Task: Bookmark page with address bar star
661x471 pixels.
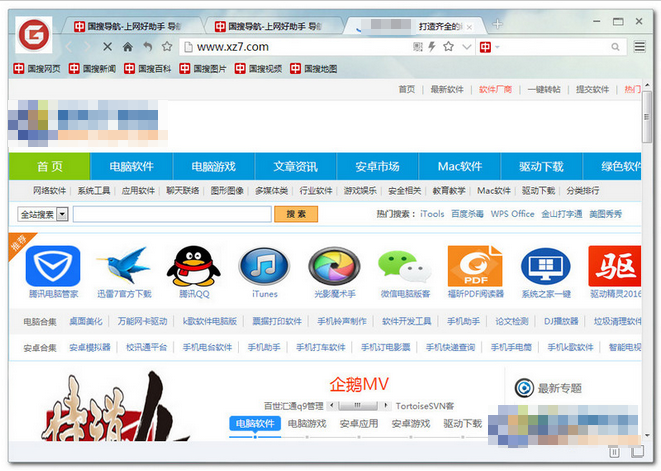Action: 449,46
